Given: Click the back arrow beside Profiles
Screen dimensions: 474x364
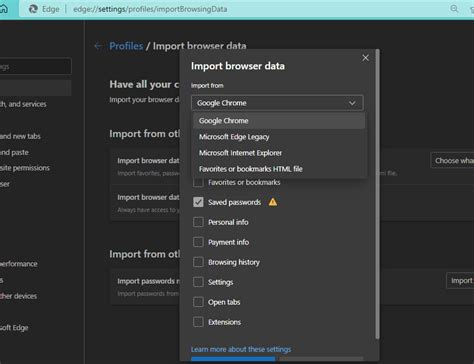Looking at the screenshot, I should point(98,46).
